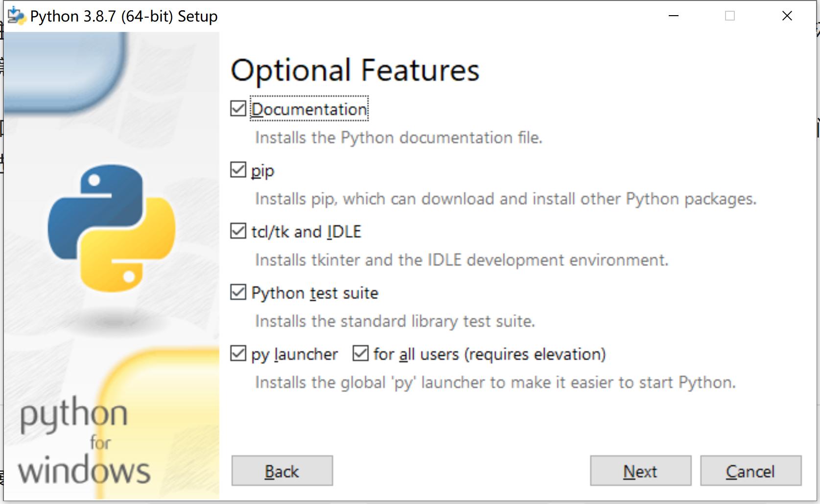820x504 pixels.
Task: Cancel the Python setup
Action: [x=750, y=471]
